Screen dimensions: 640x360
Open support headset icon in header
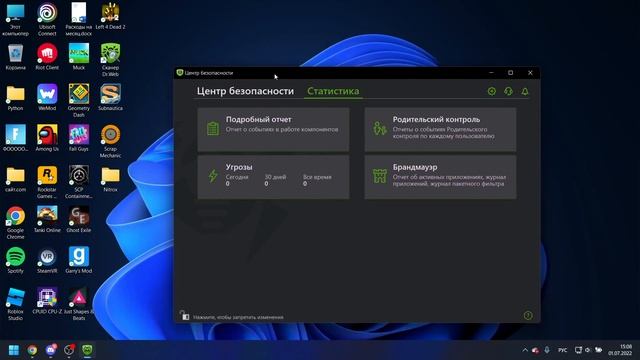coord(508,91)
